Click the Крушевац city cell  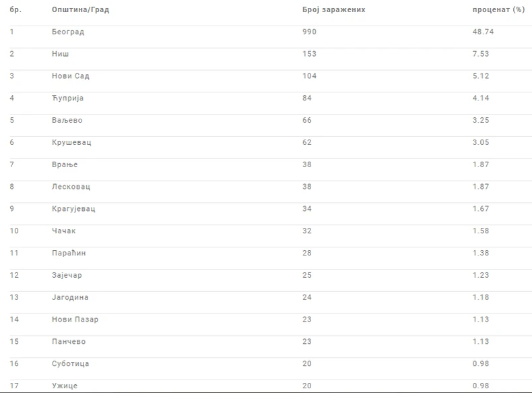click(70, 143)
